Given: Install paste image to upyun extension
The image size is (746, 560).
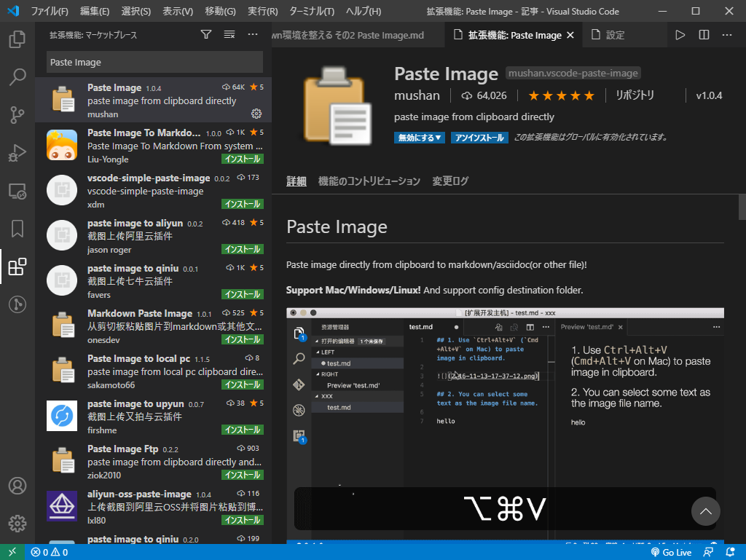Looking at the screenshot, I should coord(243,430).
